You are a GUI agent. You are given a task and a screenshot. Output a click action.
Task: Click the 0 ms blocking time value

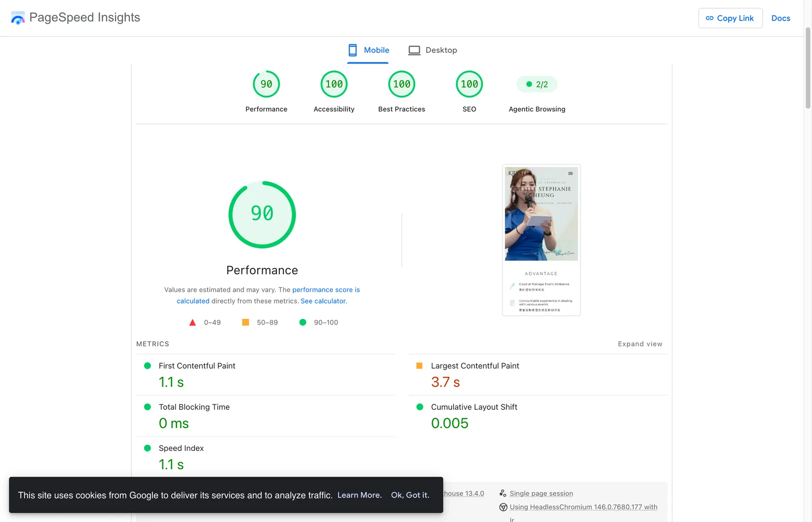pos(174,423)
